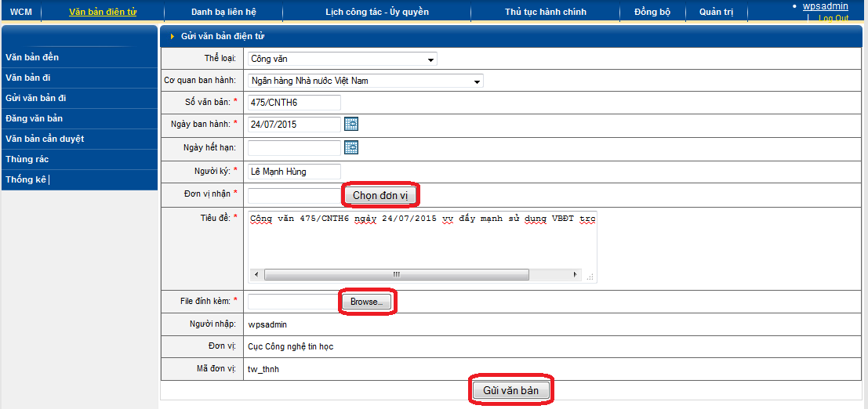Click the Log Out link
868x409 pixels.
833,18
